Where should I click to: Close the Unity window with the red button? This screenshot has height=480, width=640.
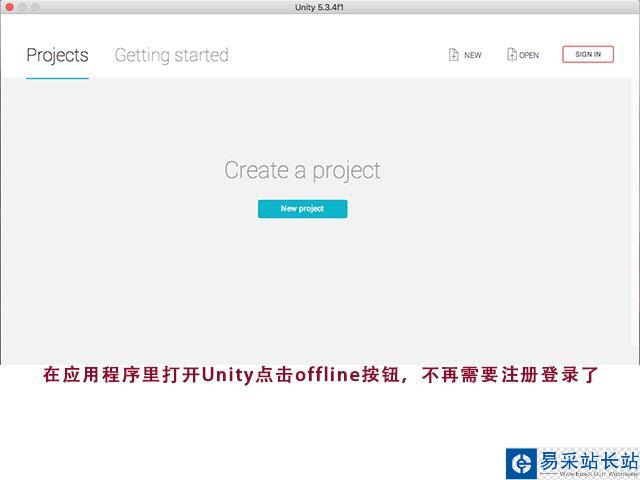(x=10, y=7)
